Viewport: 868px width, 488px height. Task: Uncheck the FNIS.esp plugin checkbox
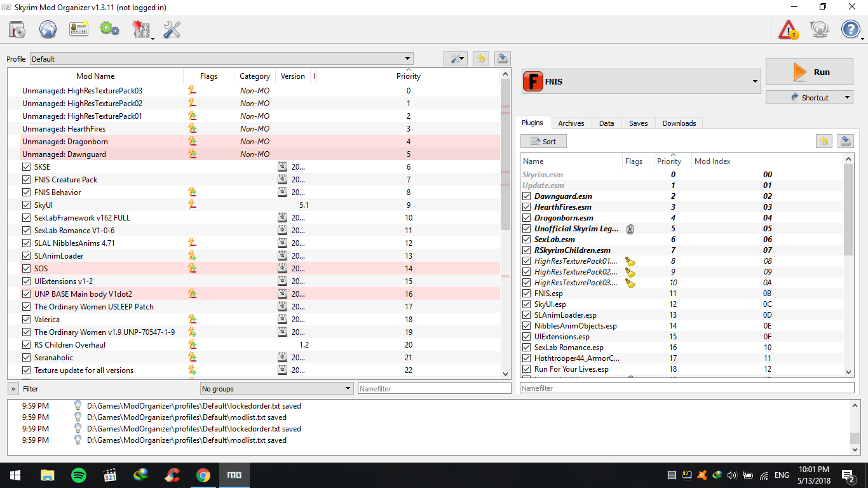526,294
